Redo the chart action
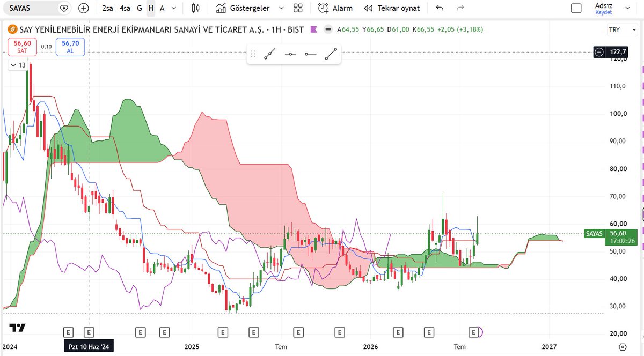644x356 pixels. (460, 8)
